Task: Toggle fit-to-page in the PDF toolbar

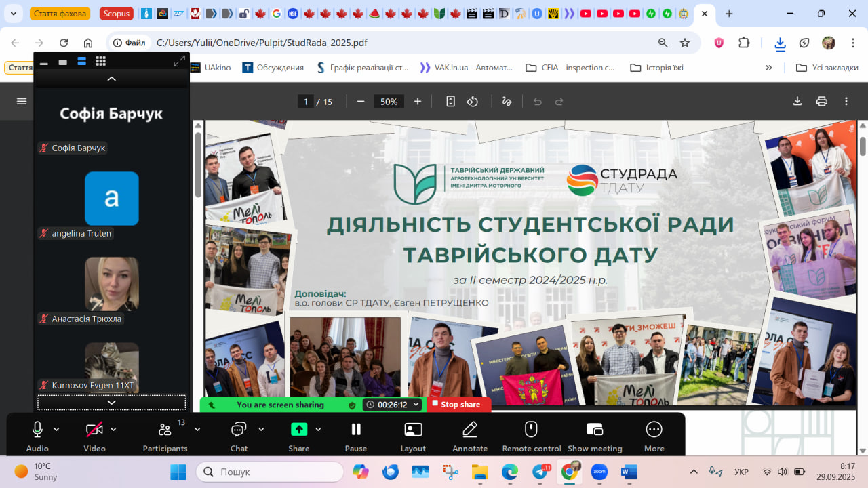Action: (451, 102)
